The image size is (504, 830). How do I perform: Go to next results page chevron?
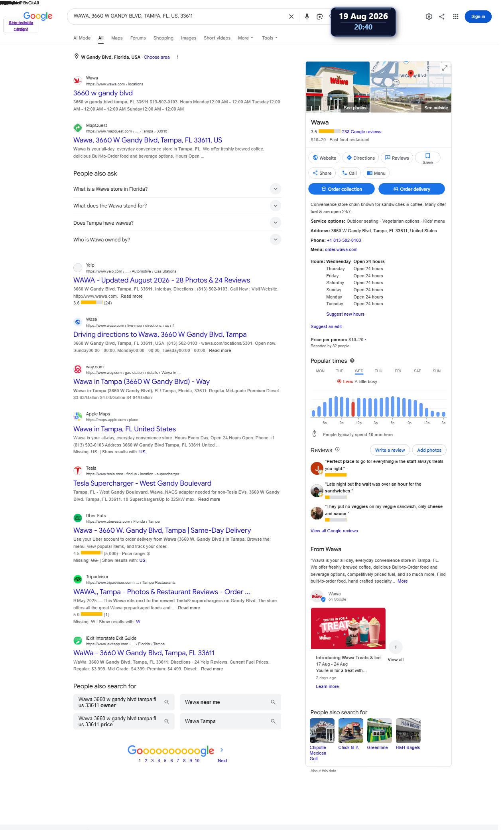222,750
